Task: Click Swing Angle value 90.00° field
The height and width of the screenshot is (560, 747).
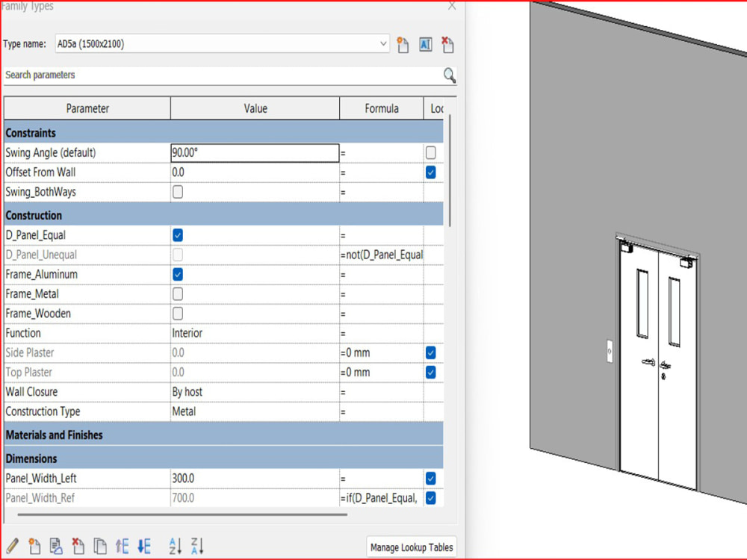Action: [255, 153]
